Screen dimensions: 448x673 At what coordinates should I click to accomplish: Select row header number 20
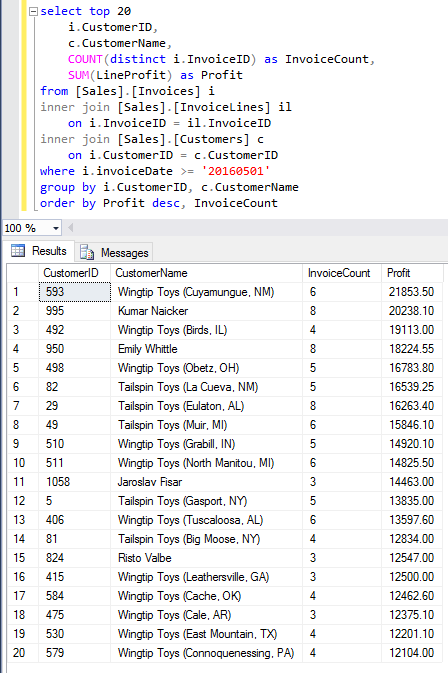[23, 653]
